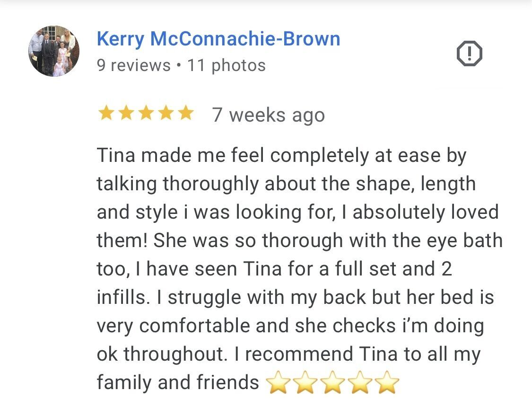Open the Kerry McConnachie-Brown reviewer name link
The height and width of the screenshot is (417, 532).
[218, 39]
